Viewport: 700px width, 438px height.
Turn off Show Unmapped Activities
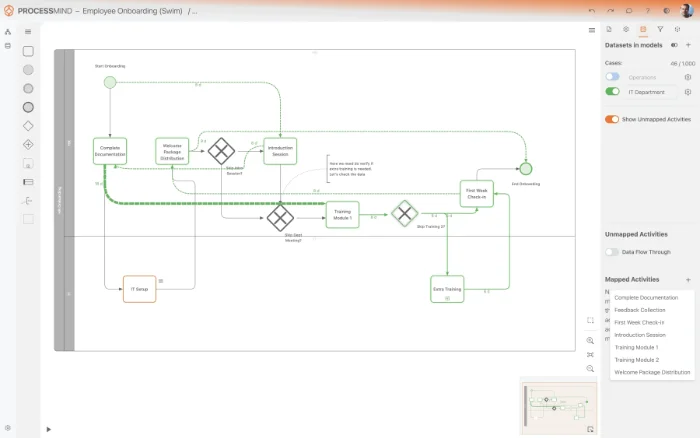612,119
